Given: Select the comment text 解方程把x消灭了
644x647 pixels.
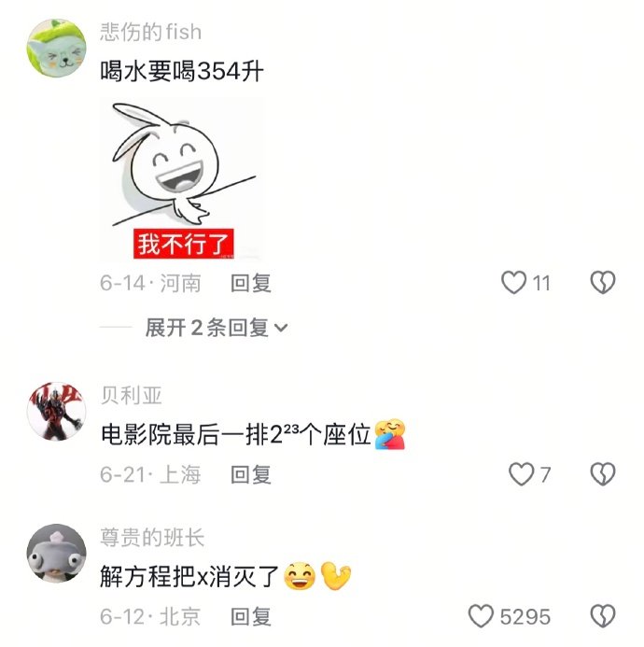Looking at the screenshot, I should pos(189,576).
